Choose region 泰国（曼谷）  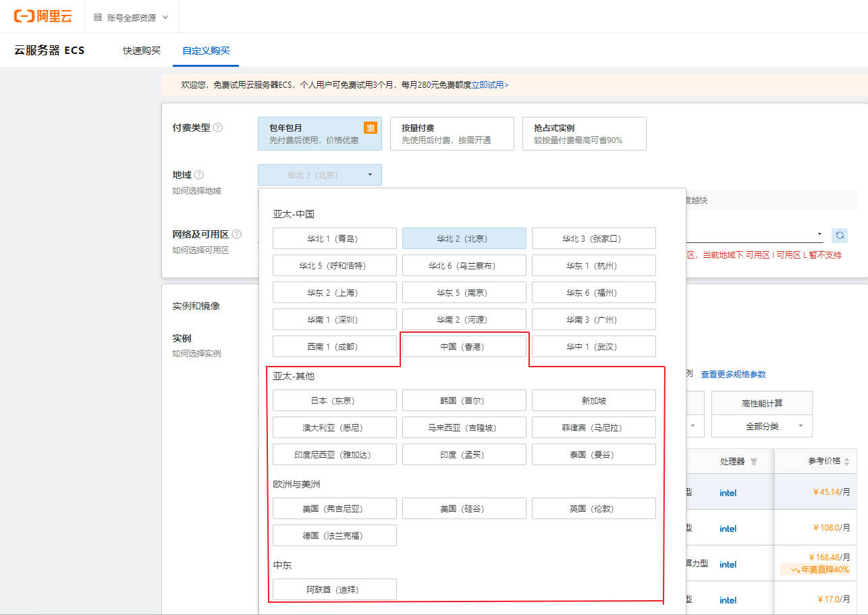click(594, 454)
